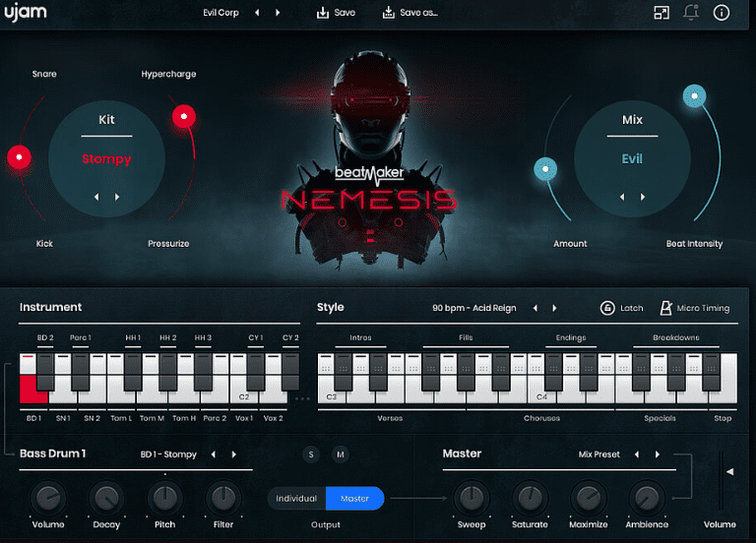Select next BD 1 - Stompy sample
Image resolution: width=756 pixels, height=543 pixels.
[x=234, y=454]
